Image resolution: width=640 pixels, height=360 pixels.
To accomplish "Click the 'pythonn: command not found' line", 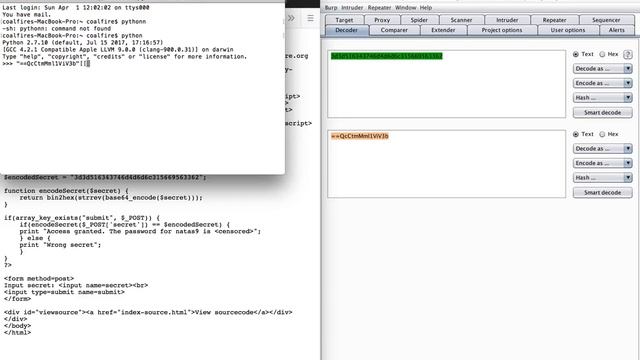I will click(57, 29).
